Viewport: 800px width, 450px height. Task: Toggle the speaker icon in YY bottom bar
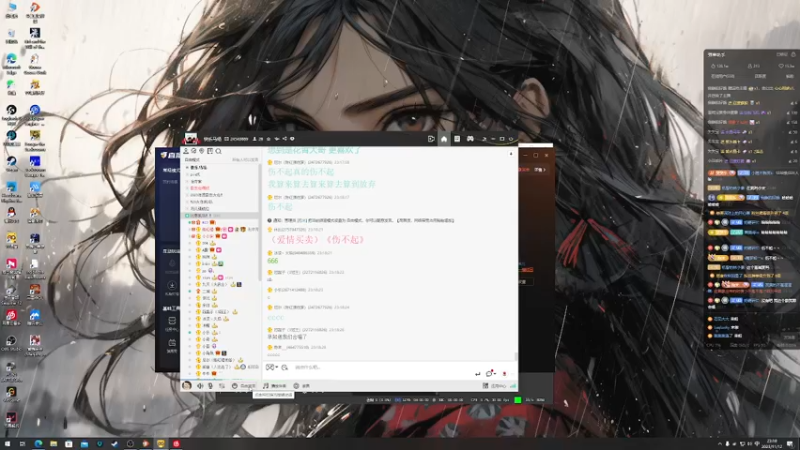click(200, 386)
